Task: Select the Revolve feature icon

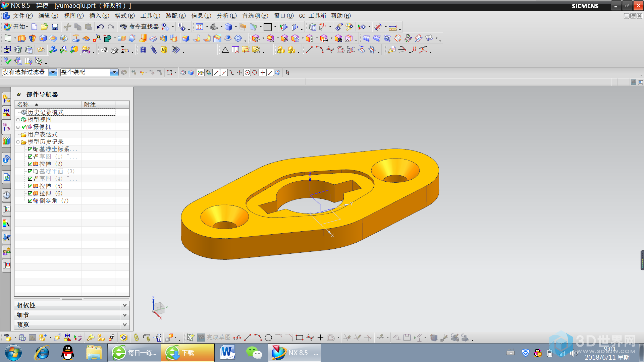Action: tap(32, 38)
